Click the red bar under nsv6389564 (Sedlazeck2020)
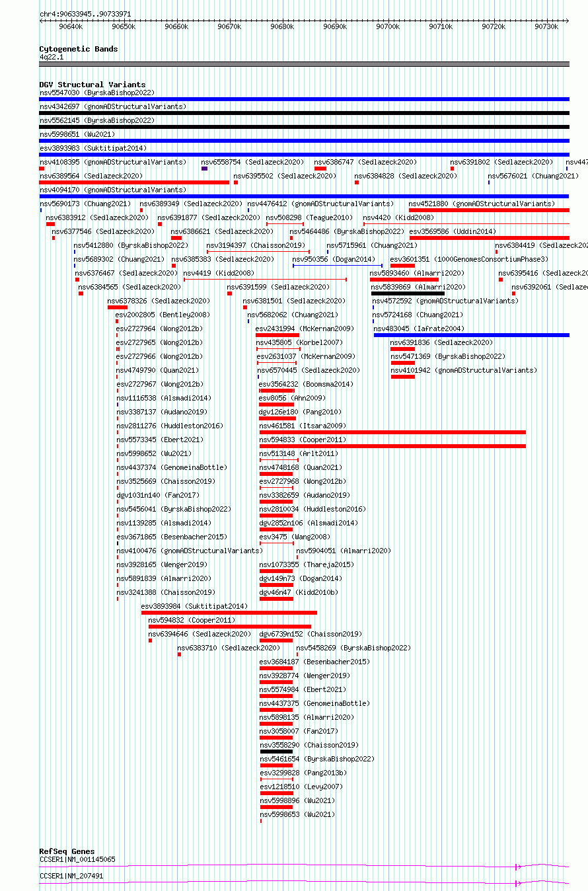The height and width of the screenshot is (891, 588). click(x=134, y=182)
